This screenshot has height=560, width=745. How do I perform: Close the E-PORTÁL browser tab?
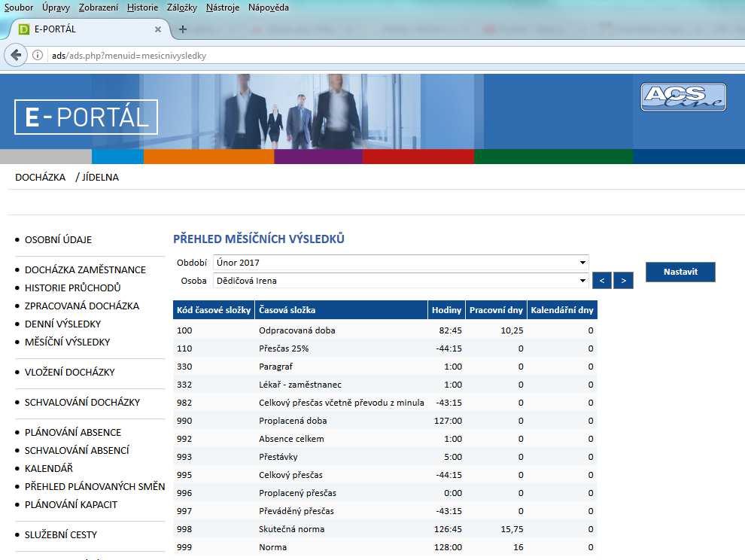158,29
